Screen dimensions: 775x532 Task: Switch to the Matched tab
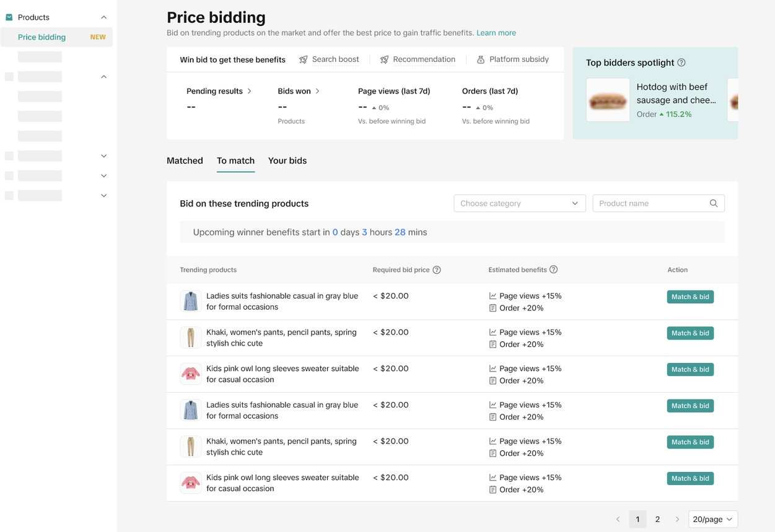(185, 160)
